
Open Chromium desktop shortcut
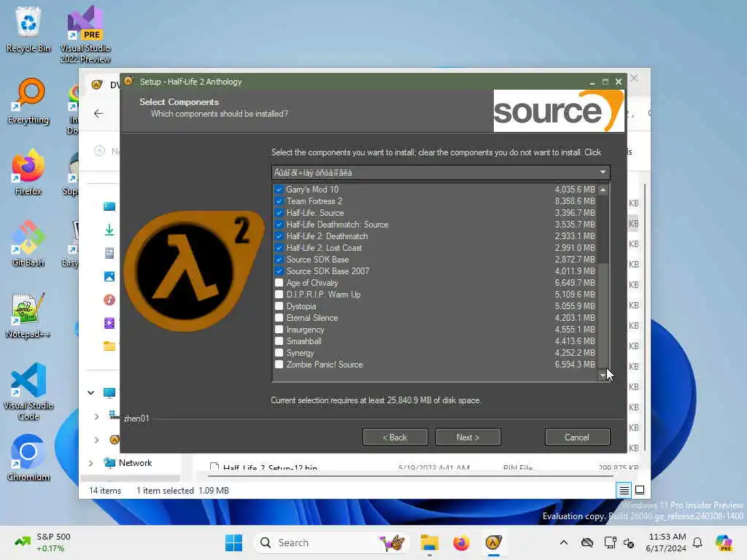[x=28, y=458]
